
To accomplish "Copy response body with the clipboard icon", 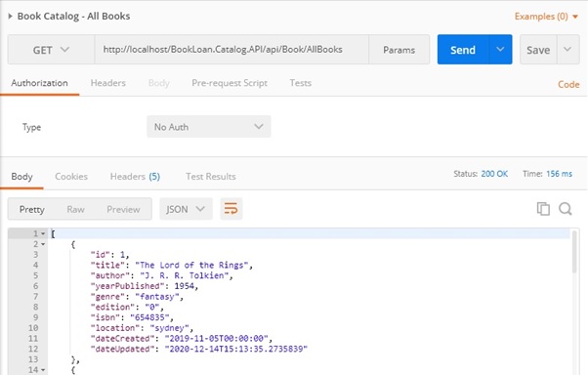I will (x=543, y=209).
